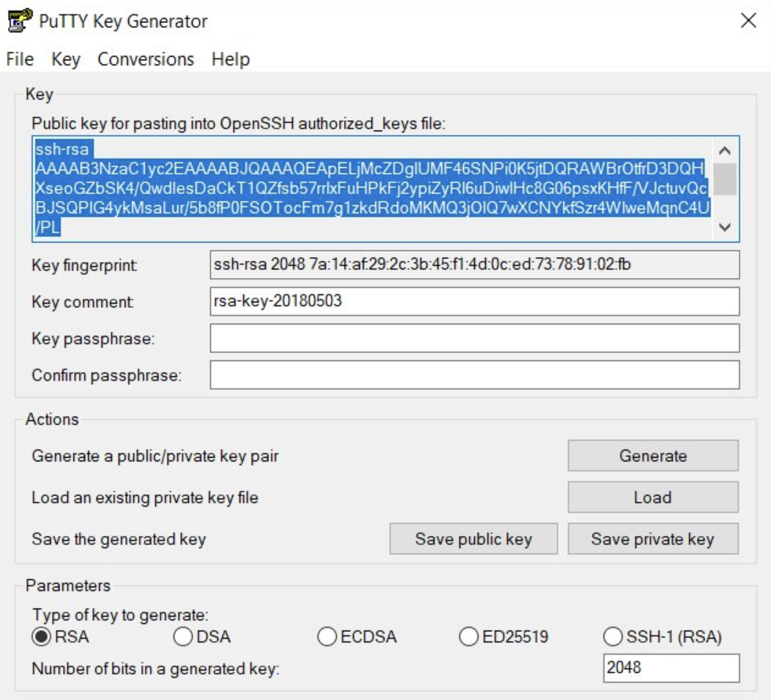Click 'Save the generated key' label
This screenshot has height=700, width=771.
pyautogui.click(x=119, y=539)
